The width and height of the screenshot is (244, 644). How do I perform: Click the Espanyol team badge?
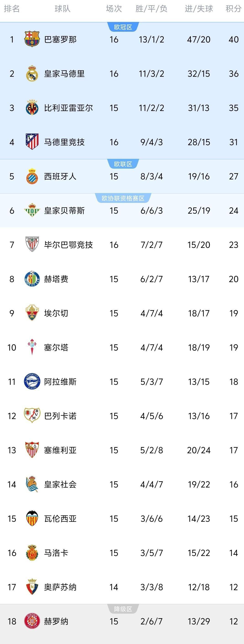(32, 176)
